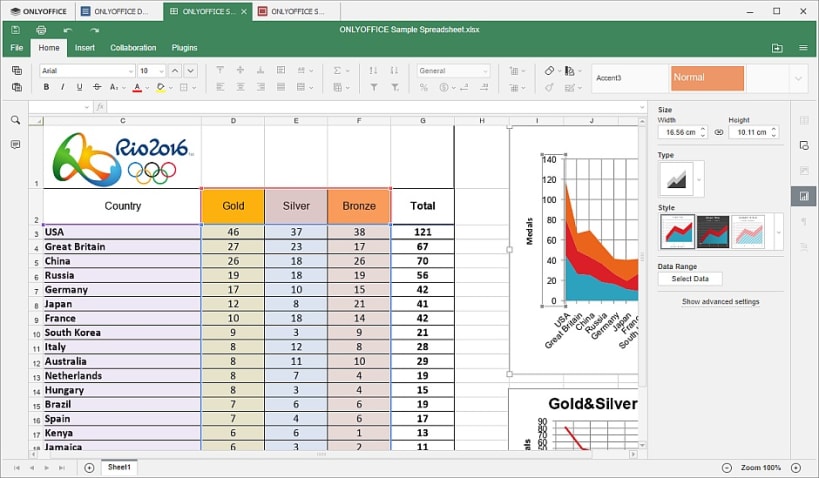Screen dimensions: 819x478
Task: Click the Print icon
Action: coord(41,30)
